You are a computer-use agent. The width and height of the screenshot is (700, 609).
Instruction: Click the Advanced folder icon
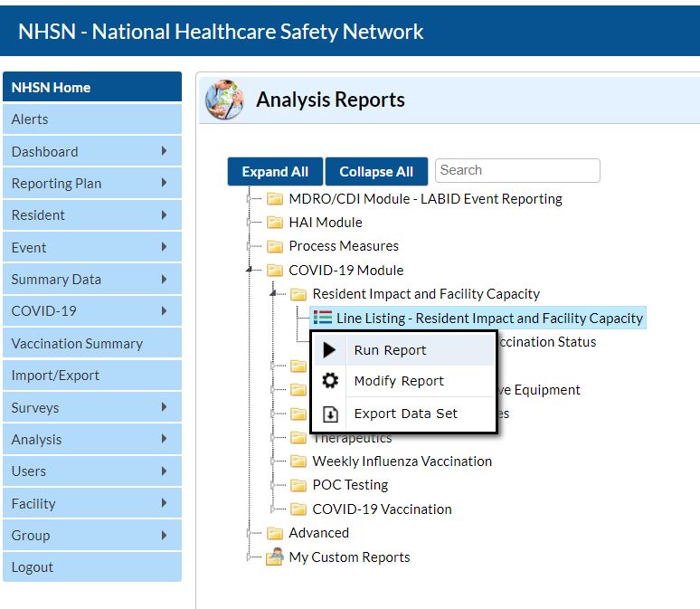click(275, 533)
